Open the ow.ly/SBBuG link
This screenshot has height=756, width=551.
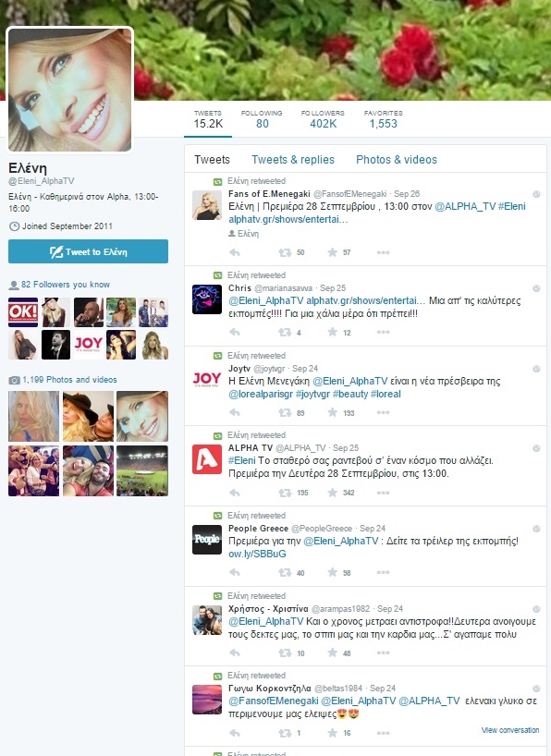coord(257,554)
